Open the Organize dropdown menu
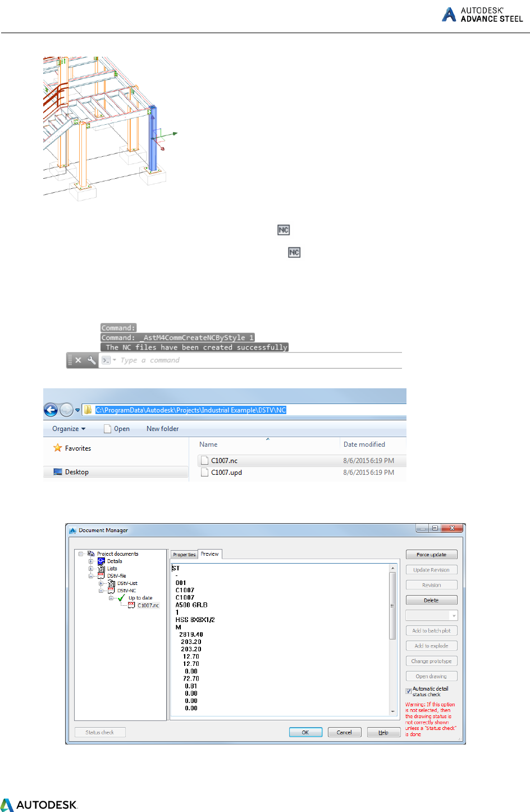This screenshot has width=530, height=812. click(69, 429)
